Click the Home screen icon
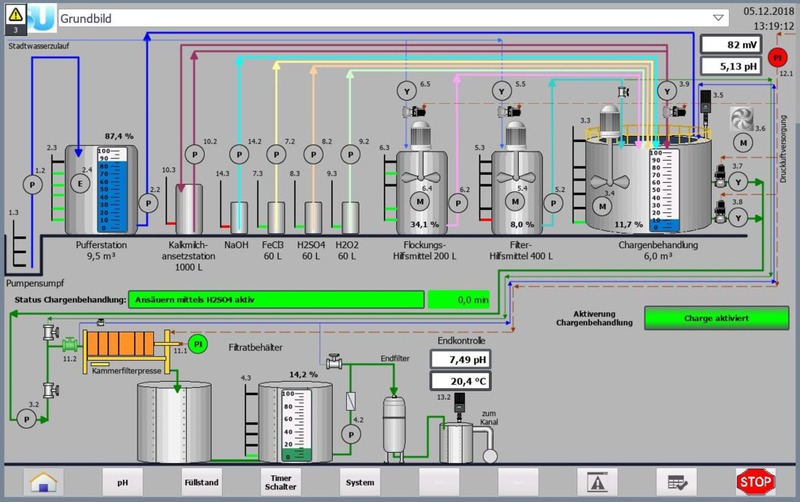 coord(41,481)
